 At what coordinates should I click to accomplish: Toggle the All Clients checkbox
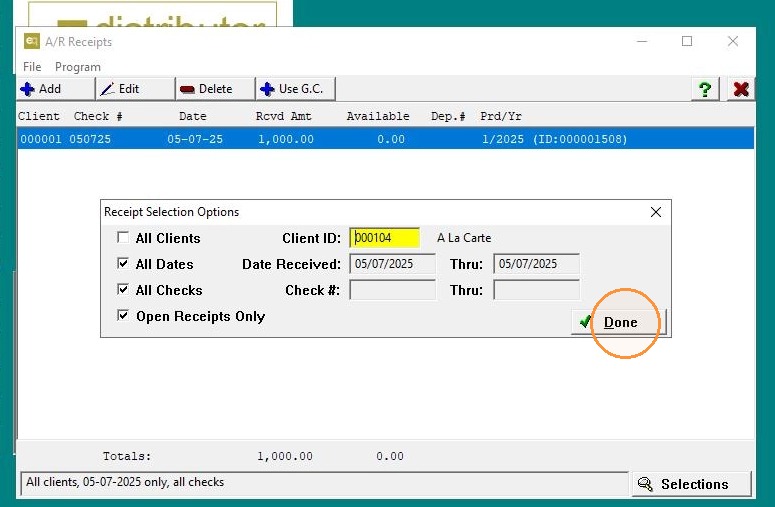point(123,238)
